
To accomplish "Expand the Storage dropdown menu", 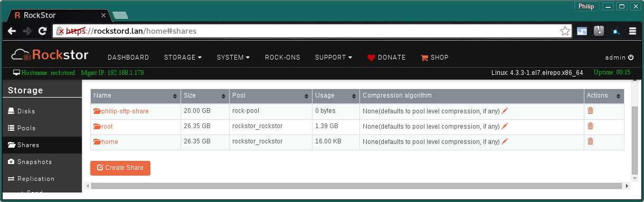I will [x=183, y=57].
